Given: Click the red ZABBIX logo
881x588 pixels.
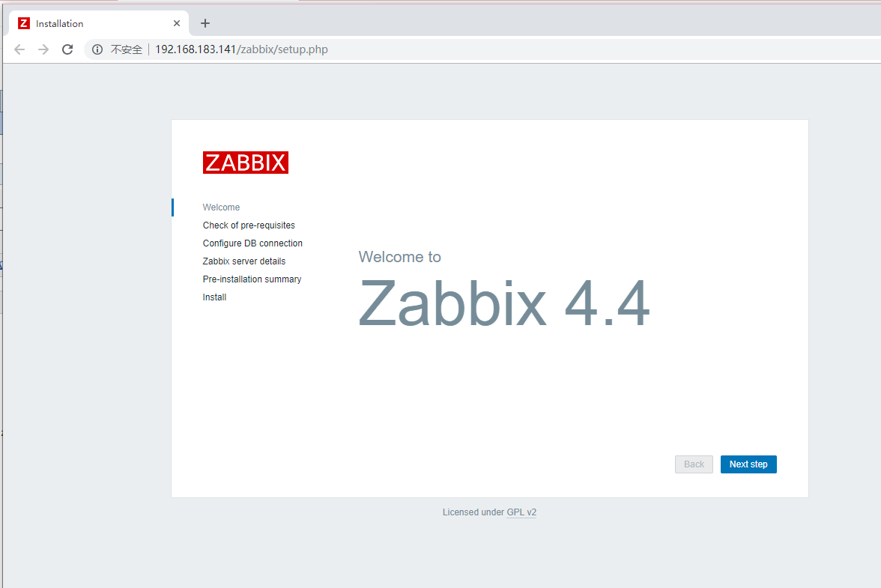Looking at the screenshot, I should pyautogui.click(x=246, y=163).
